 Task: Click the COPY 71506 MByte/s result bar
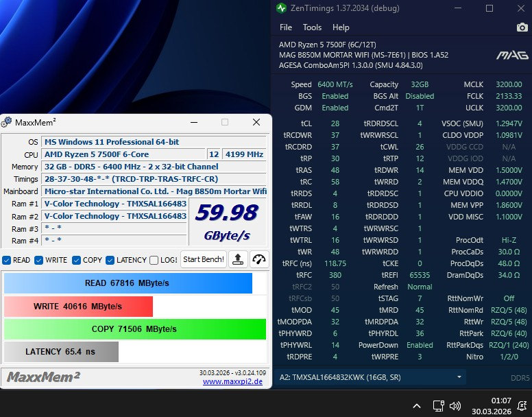135,329
